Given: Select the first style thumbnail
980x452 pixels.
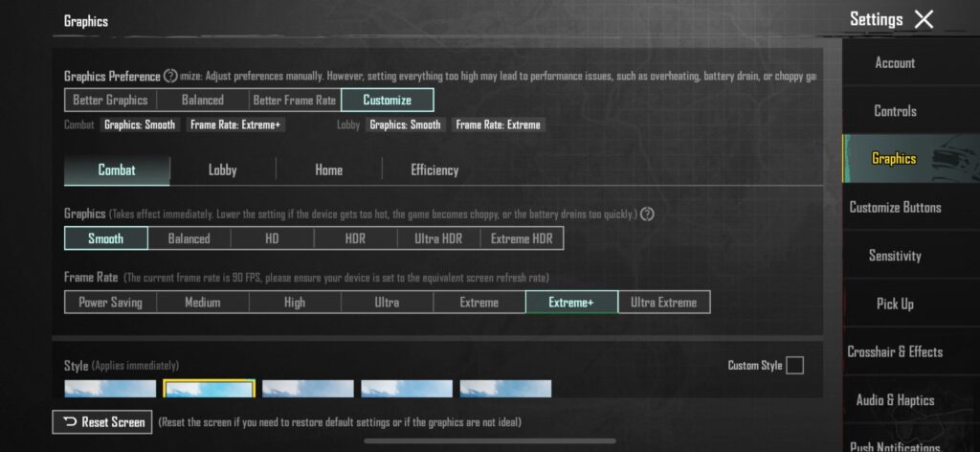Looking at the screenshot, I should [110, 388].
